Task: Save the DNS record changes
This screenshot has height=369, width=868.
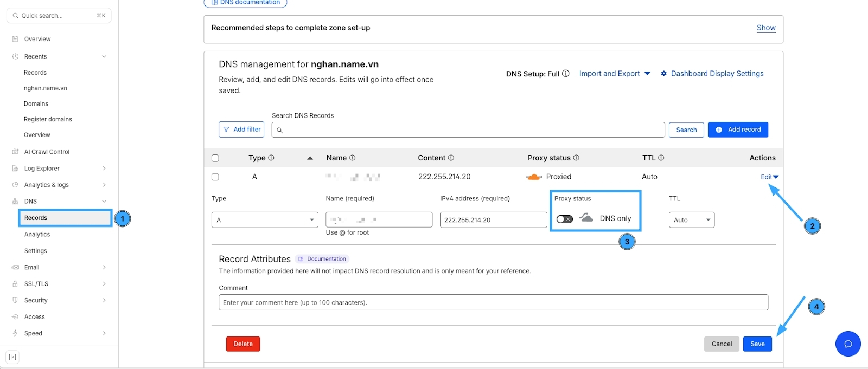Action: coord(757,344)
